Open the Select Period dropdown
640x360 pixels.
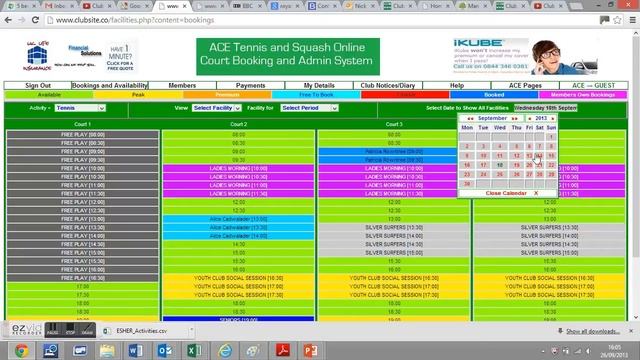309,108
